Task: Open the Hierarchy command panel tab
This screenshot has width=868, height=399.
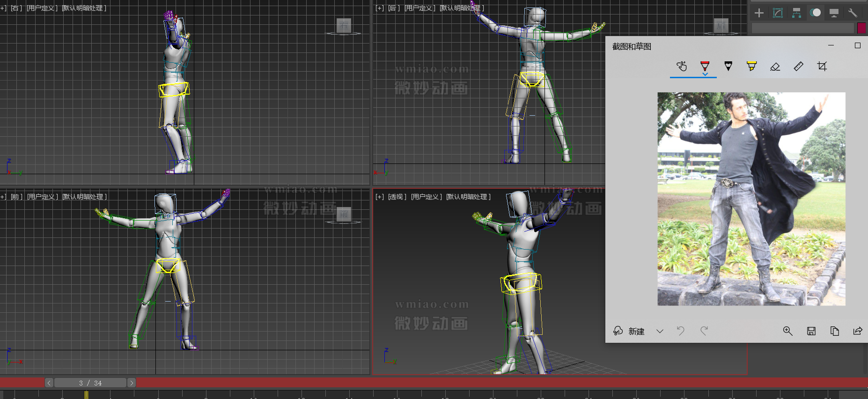Action: (796, 13)
